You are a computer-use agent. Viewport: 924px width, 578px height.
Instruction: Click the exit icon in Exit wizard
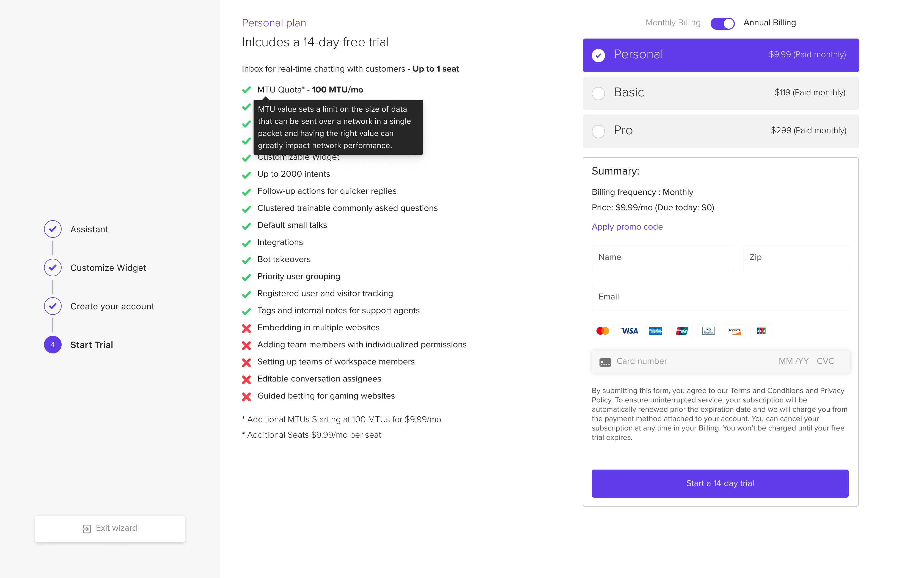coord(87,529)
